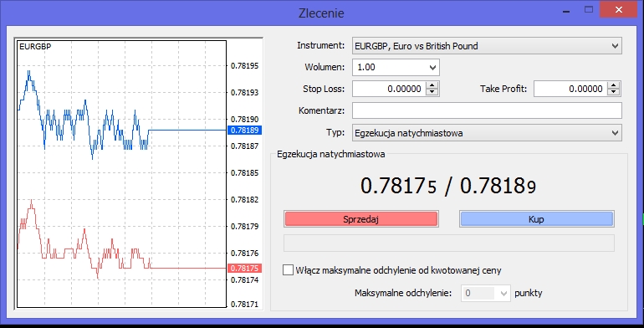This screenshot has width=644, height=328.
Task: Click the red Sprzedaj button
Action: (361, 219)
